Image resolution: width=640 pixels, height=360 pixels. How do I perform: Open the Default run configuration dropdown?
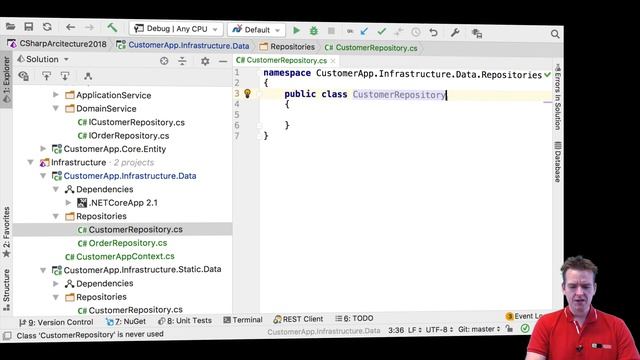[256, 30]
